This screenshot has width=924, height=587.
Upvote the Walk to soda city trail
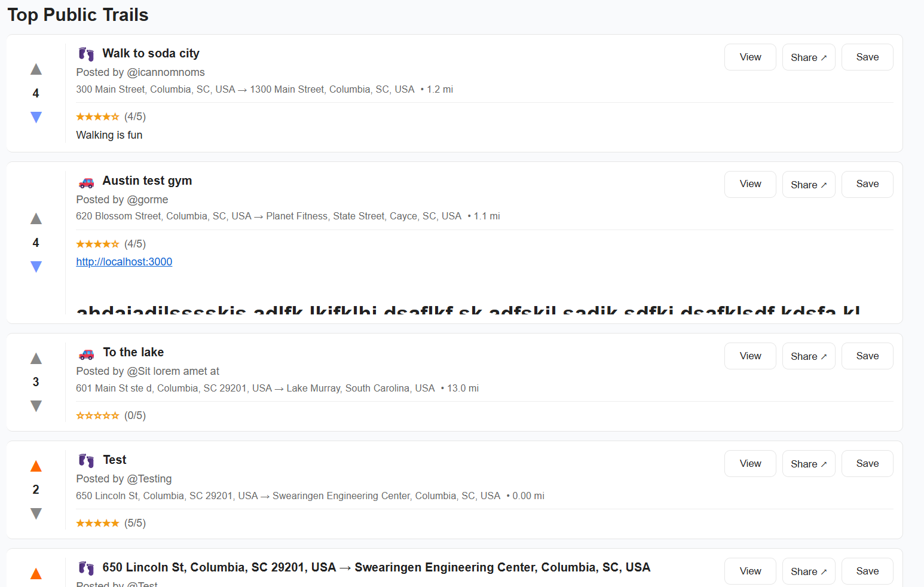(x=36, y=69)
